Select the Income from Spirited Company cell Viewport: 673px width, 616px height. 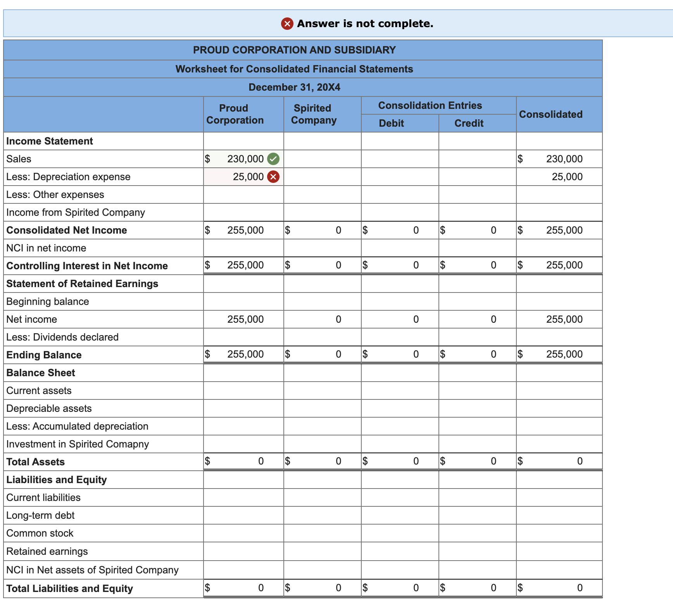(x=242, y=212)
